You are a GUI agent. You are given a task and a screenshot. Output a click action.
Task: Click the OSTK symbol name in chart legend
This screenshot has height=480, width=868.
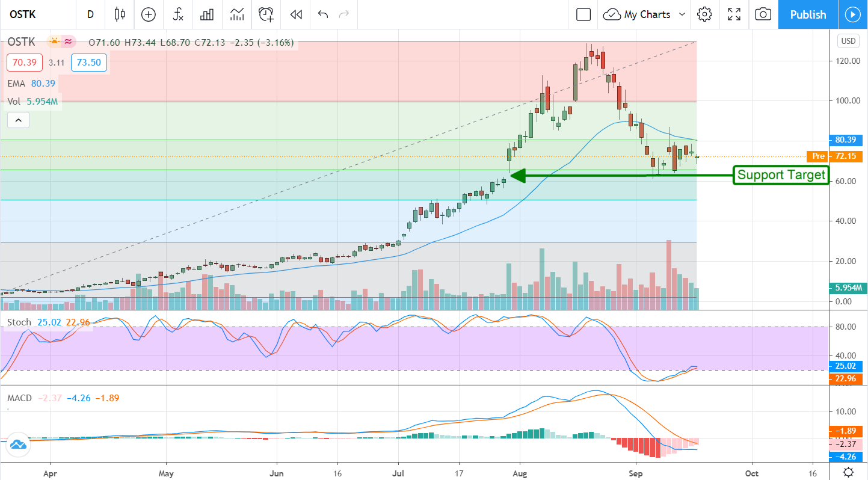(x=22, y=42)
